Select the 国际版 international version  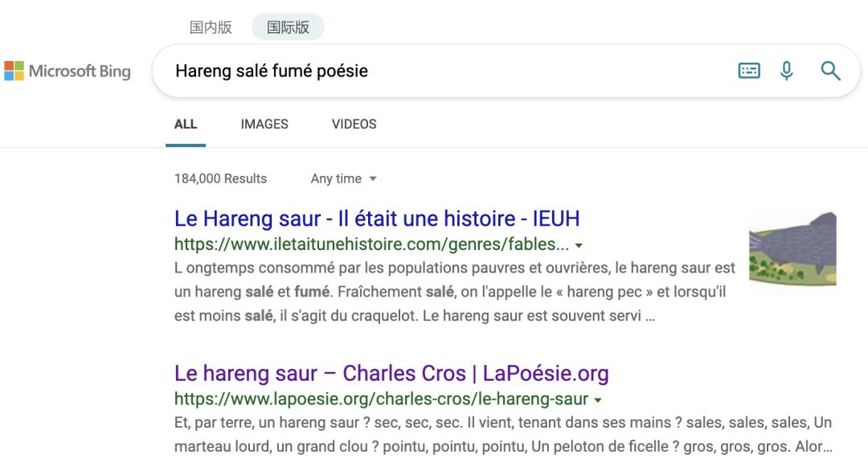[288, 27]
